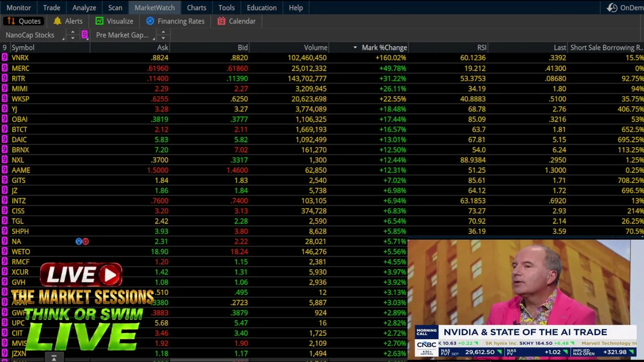Open the Financing Rates sub-tab
Viewport: 644px width, 362px height.
pyautogui.click(x=175, y=21)
